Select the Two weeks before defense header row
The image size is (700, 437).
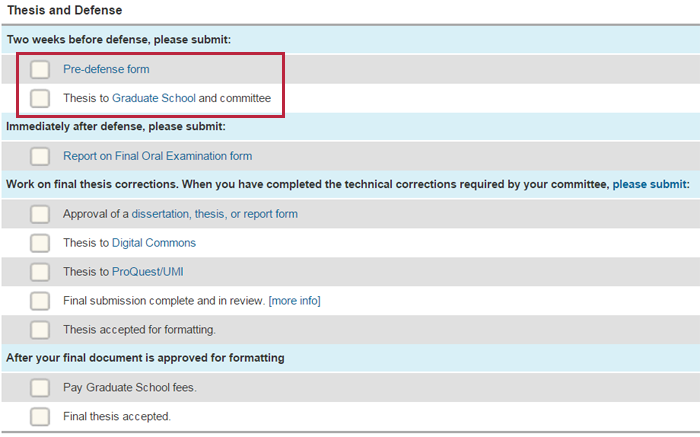[350, 40]
